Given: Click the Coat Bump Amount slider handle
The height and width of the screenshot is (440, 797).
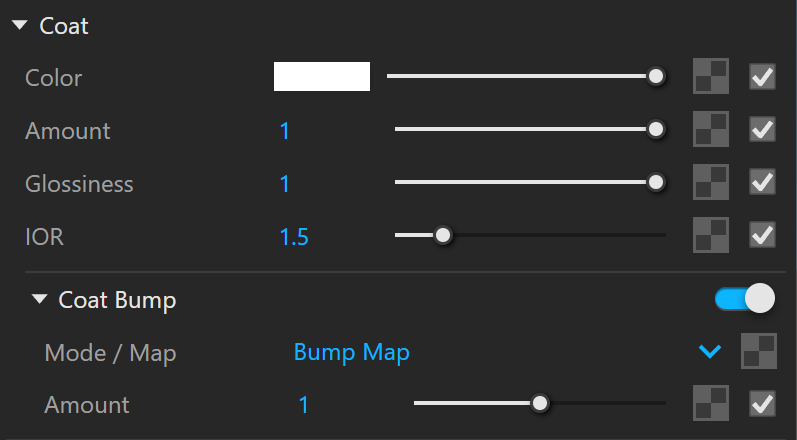Looking at the screenshot, I should coord(539,403).
